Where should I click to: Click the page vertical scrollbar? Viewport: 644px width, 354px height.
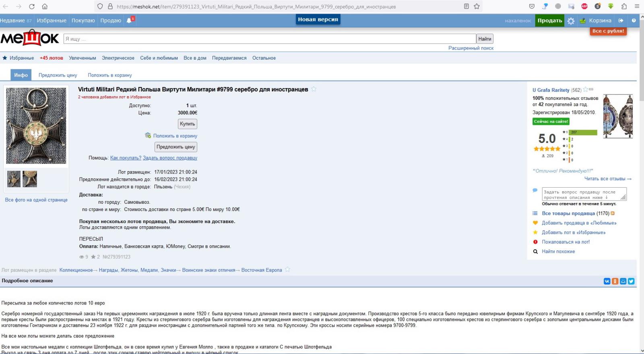640,161
